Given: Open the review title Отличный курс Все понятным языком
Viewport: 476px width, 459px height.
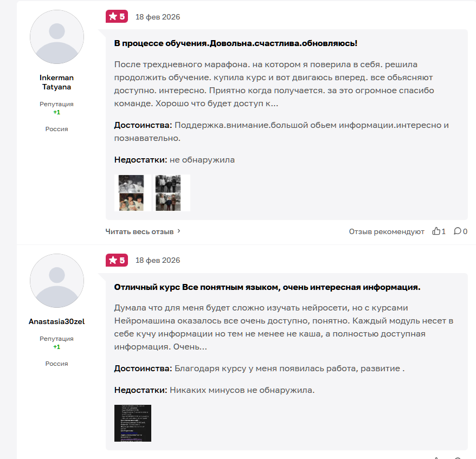Looking at the screenshot, I should 267,287.
